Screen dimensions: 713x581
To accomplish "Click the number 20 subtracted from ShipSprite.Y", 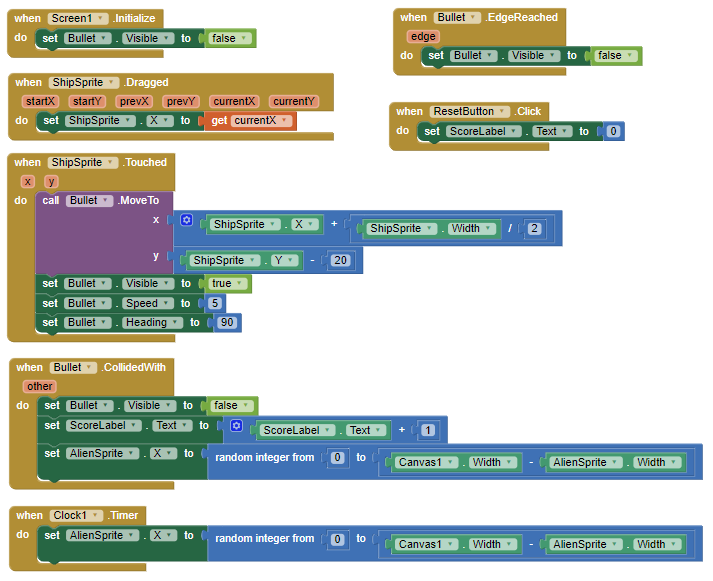I will pos(342,260).
